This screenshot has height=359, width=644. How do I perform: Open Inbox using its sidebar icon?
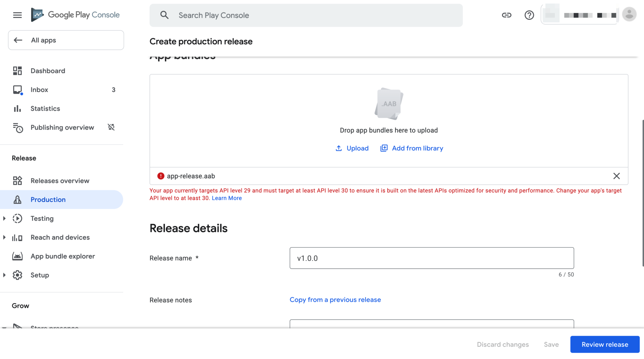coord(18,90)
